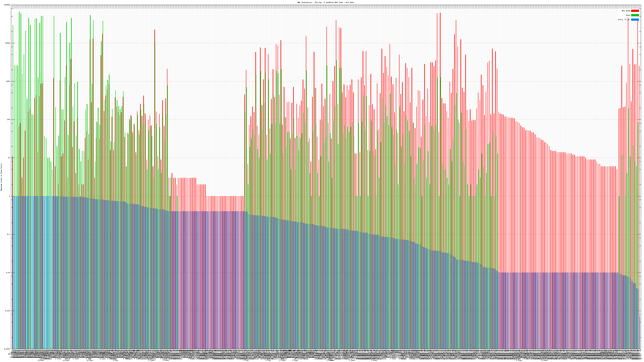
Task: Click the 0.001 y-axis tick label
Action: [x=7, y=311]
